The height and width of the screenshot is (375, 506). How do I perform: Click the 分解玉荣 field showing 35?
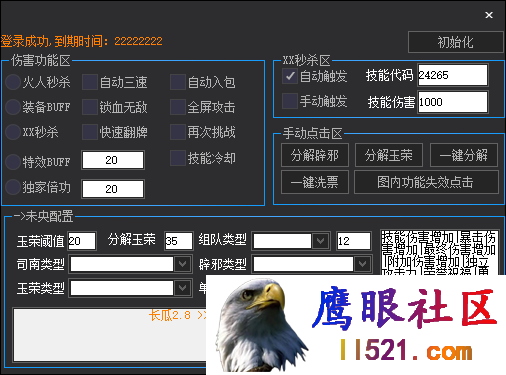click(179, 241)
